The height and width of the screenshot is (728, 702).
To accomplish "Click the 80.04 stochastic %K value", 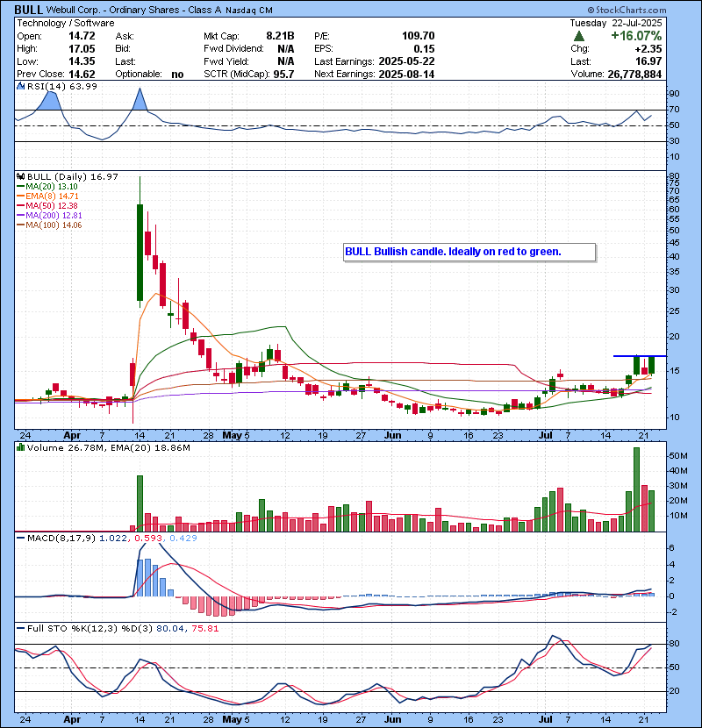I will click(169, 628).
